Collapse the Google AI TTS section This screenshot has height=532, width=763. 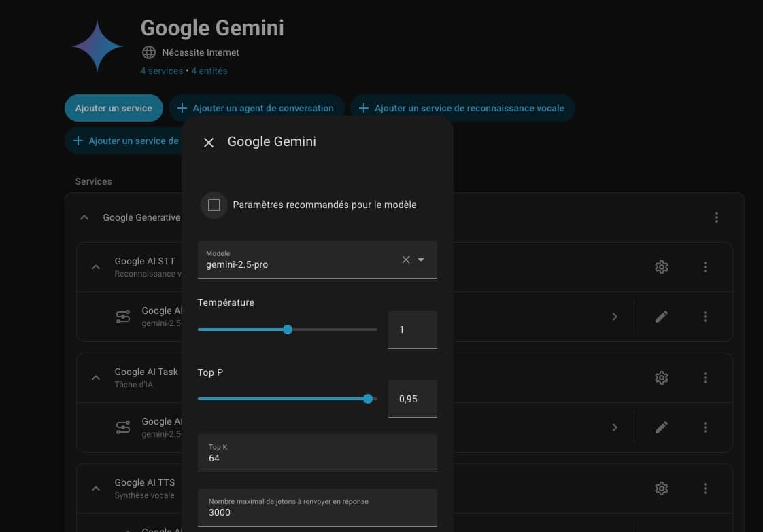(x=96, y=489)
